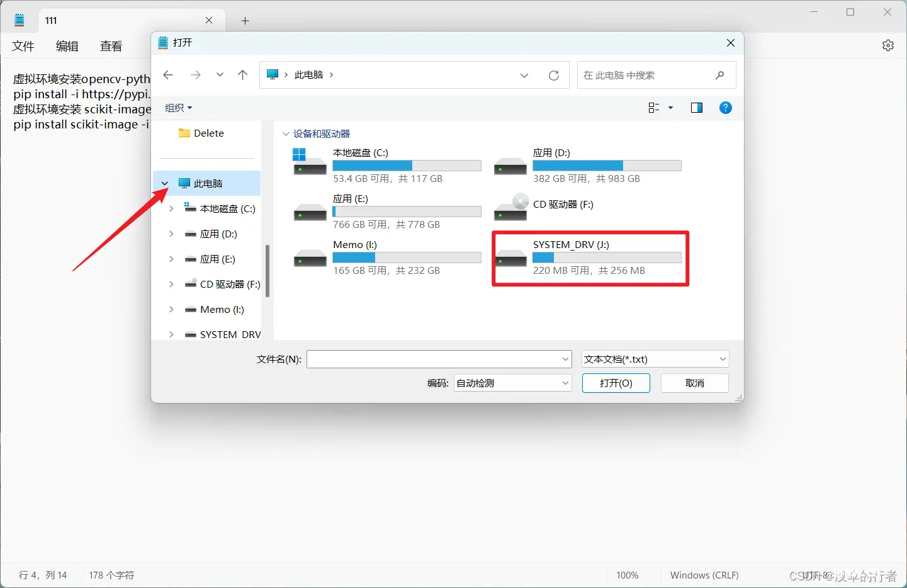This screenshot has width=907, height=588.
Task: Click 100% zoom in Notepad status bar
Action: tap(628, 575)
